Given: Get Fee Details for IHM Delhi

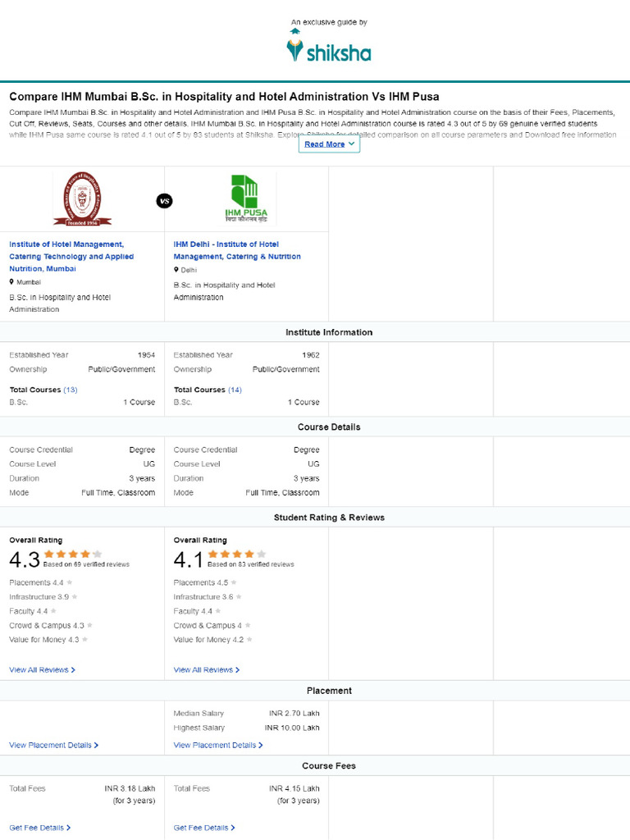Looking at the screenshot, I should (x=204, y=828).
